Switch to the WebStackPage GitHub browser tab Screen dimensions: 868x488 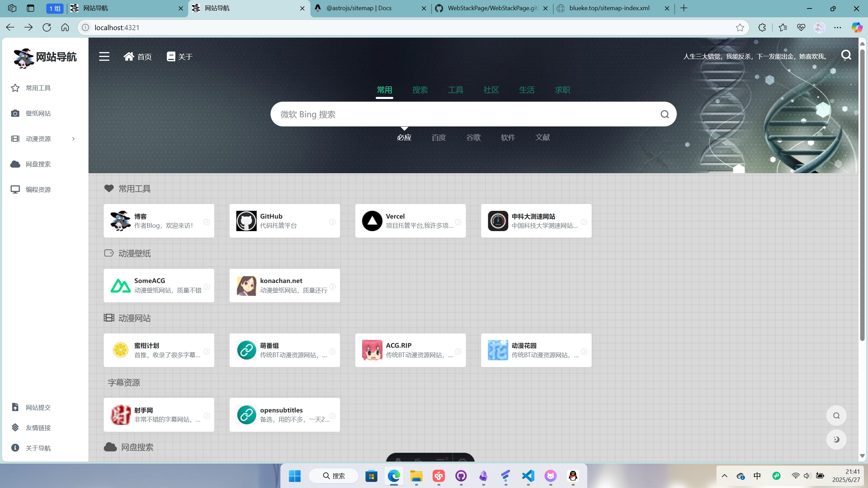492,8
